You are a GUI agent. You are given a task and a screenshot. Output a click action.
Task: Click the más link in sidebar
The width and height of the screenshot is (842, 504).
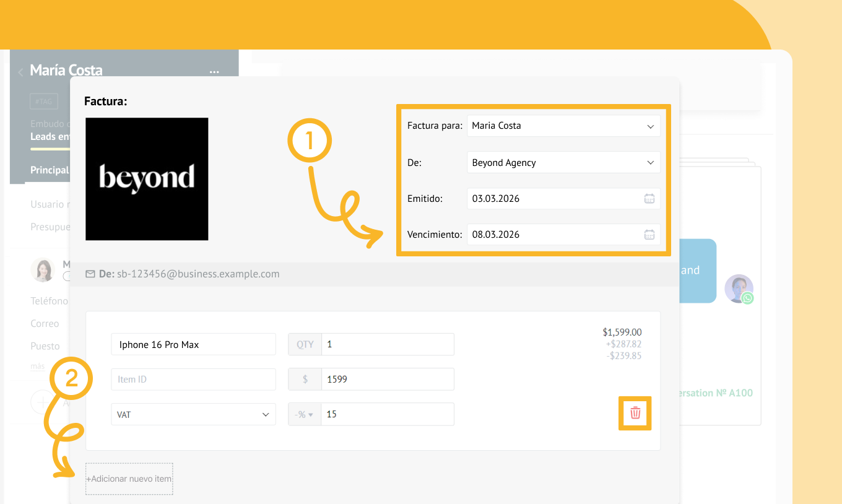point(38,367)
